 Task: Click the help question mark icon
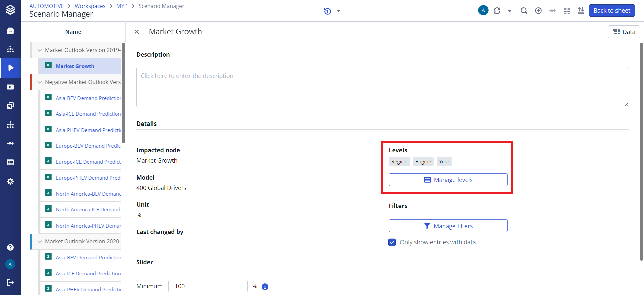(x=10, y=247)
